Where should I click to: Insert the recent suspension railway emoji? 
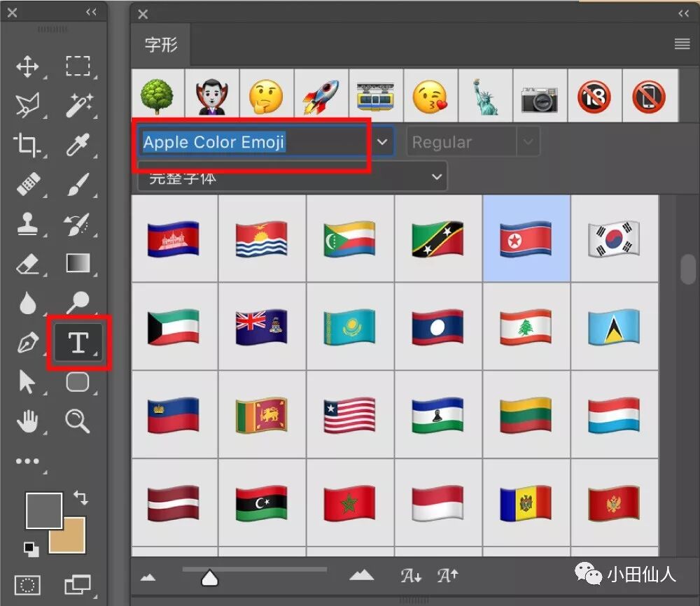[x=376, y=96]
